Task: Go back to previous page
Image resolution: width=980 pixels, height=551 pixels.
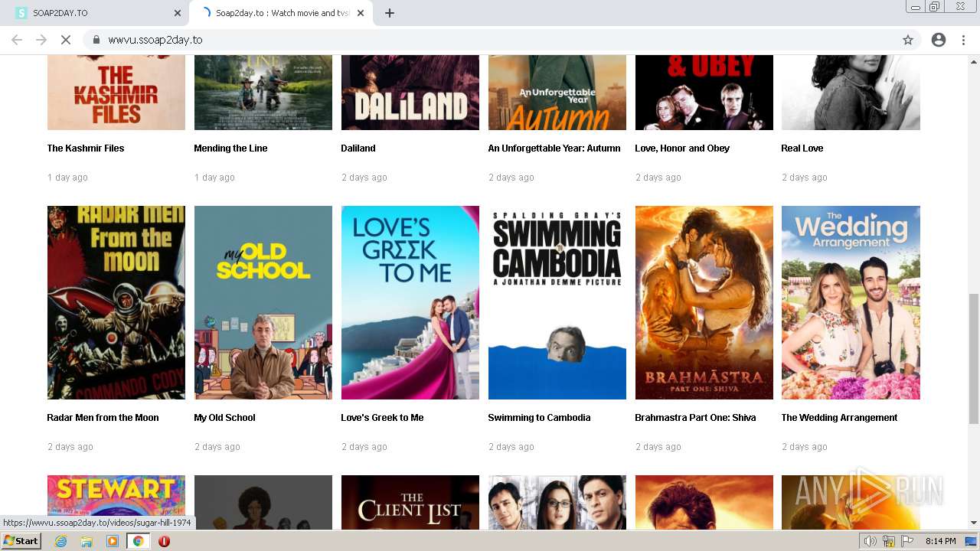Action: click(17, 40)
